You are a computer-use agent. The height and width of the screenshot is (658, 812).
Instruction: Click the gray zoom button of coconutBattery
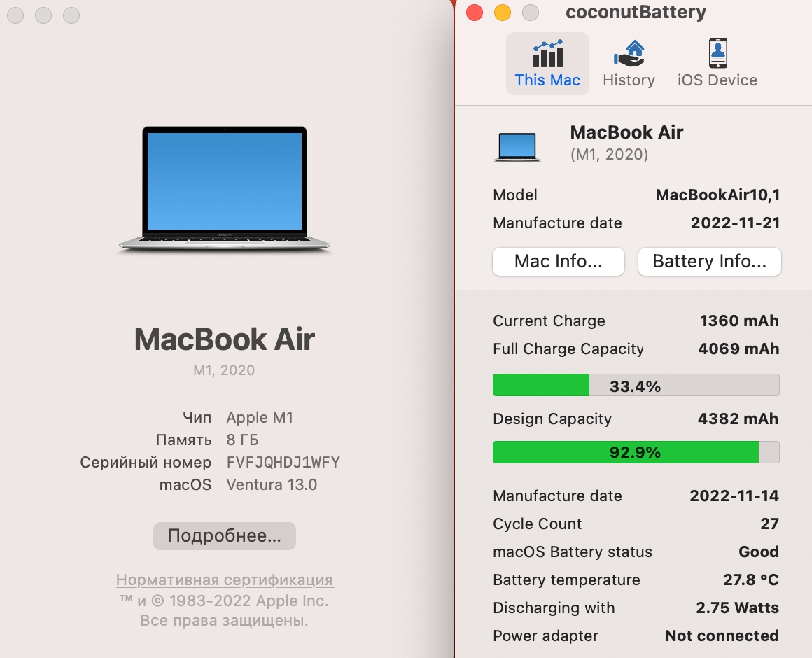pos(531,13)
